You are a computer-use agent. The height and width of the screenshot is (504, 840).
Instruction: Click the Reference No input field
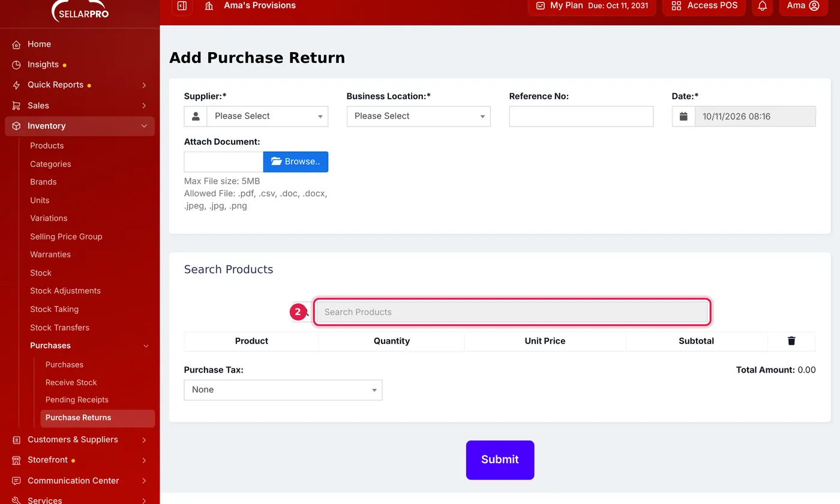581,116
